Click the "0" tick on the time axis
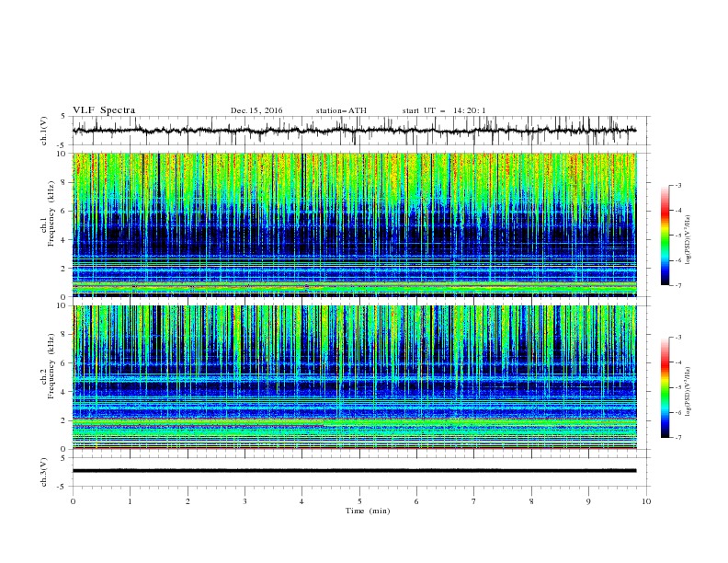 click(73, 501)
